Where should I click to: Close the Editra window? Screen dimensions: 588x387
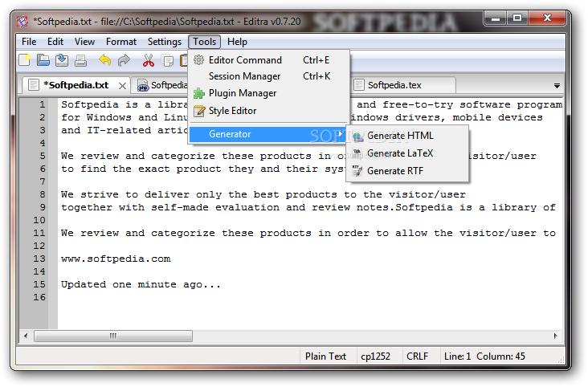pyautogui.click(x=547, y=18)
